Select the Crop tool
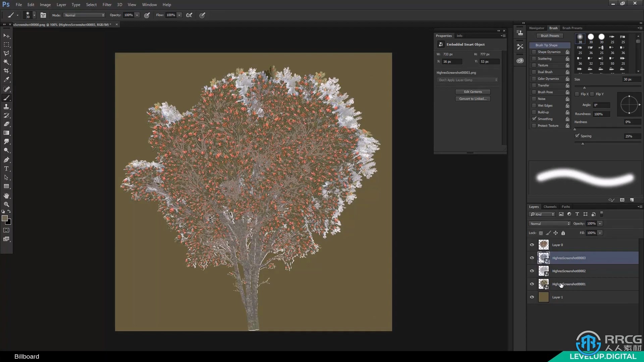 [6, 71]
